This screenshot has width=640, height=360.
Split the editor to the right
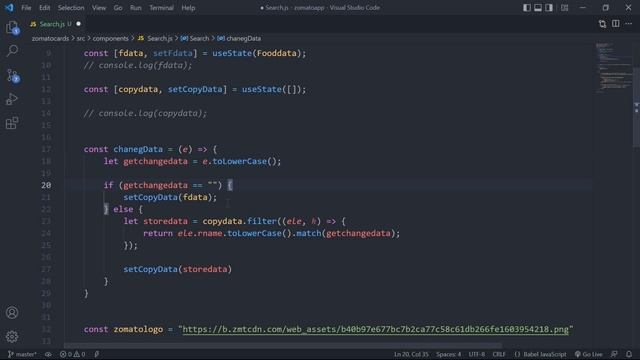click(616, 24)
